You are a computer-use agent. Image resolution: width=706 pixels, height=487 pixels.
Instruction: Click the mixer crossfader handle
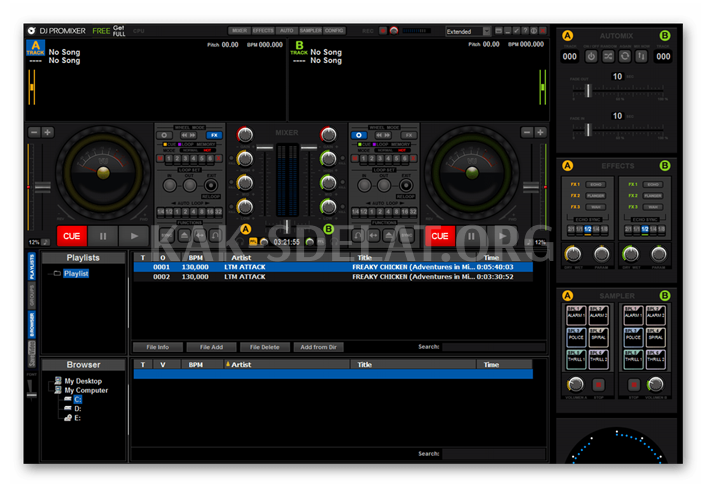tap(286, 226)
